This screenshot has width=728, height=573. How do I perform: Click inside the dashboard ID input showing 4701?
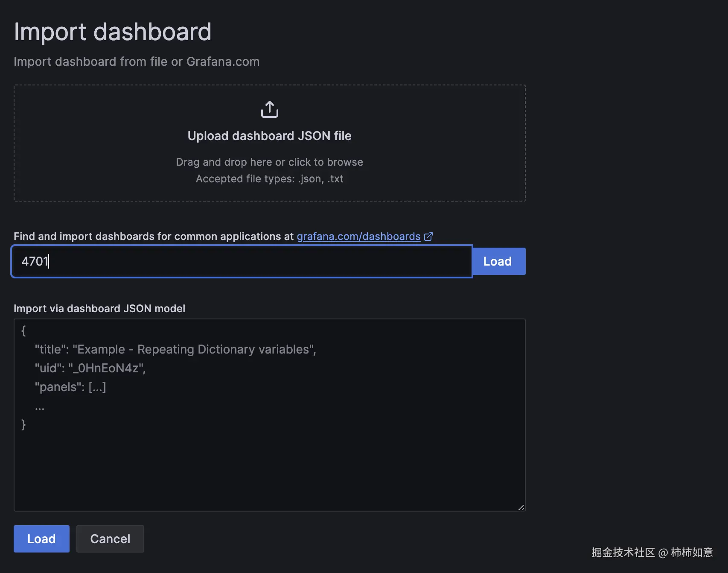point(171,261)
